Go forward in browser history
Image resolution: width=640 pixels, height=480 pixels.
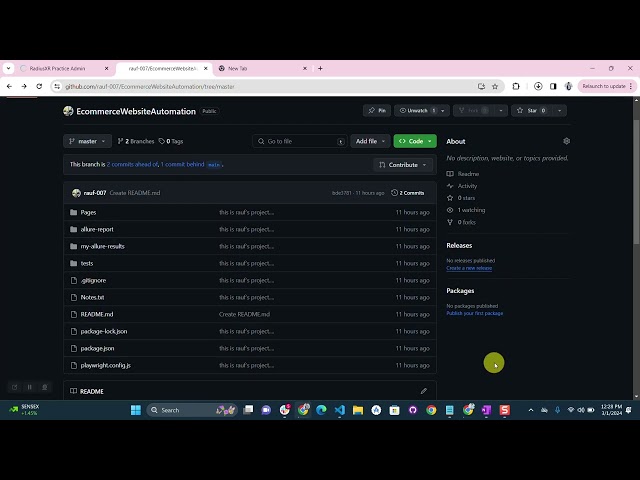(24, 87)
